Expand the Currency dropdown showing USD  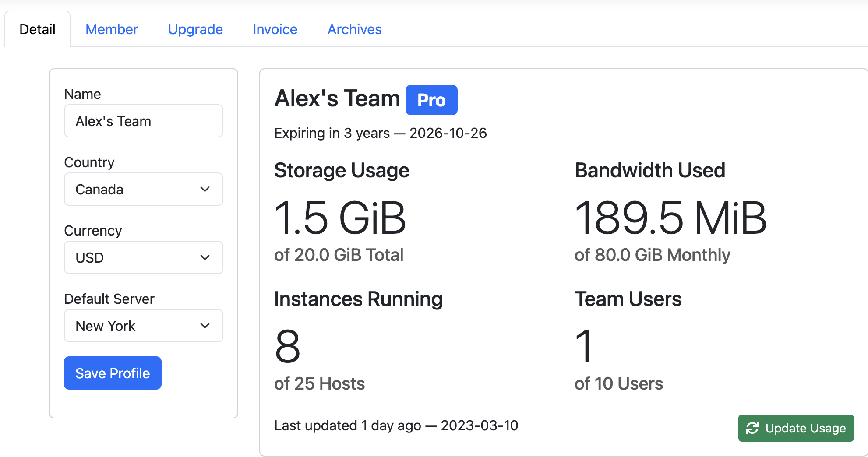[143, 257]
